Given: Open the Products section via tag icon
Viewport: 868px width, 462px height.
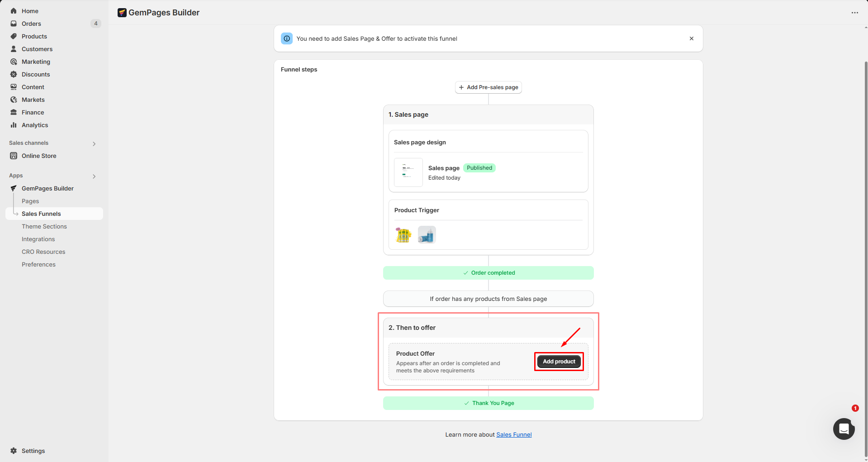Looking at the screenshot, I should [14, 36].
